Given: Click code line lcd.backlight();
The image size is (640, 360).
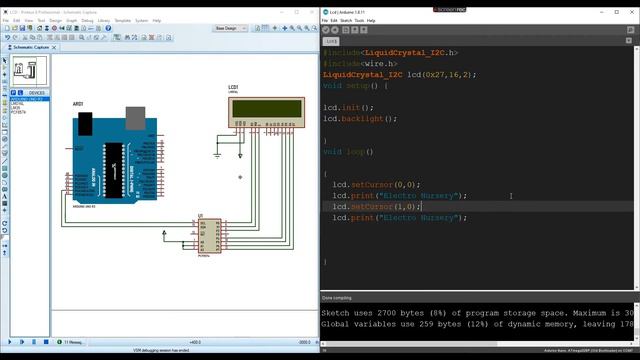Looking at the screenshot, I should [x=360, y=119].
